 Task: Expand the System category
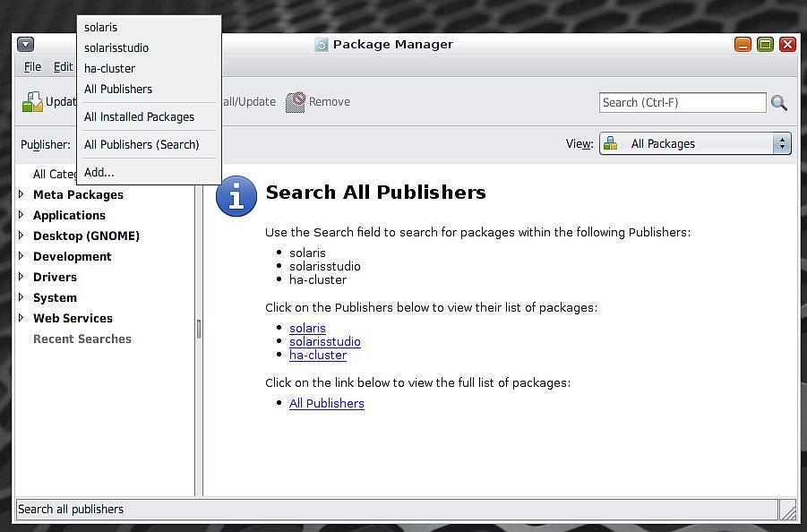click(21, 296)
